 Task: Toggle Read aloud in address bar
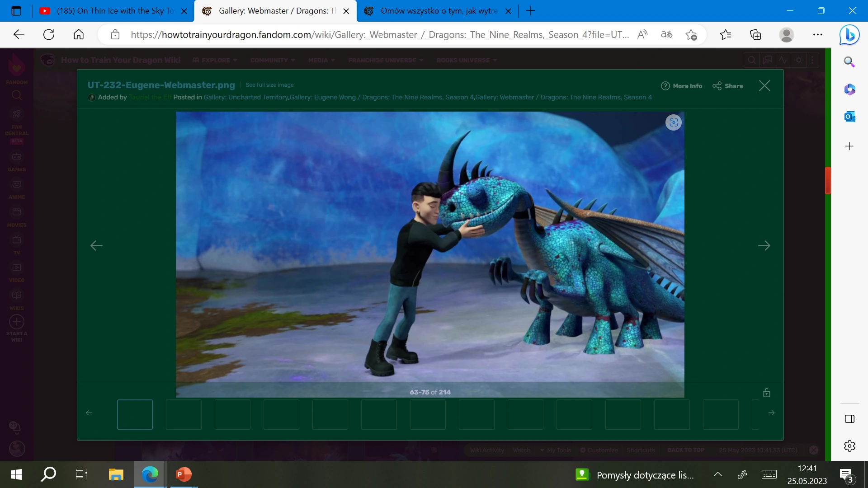point(642,35)
